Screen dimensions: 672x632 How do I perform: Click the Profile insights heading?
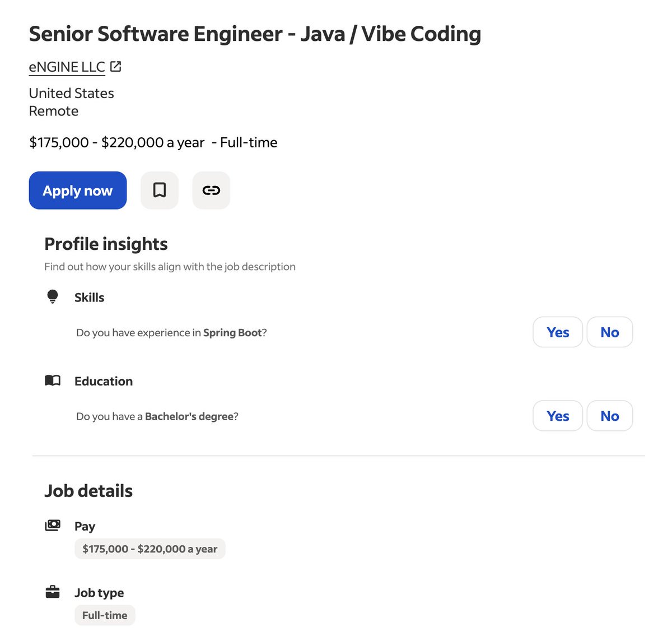pyautogui.click(x=106, y=244)
